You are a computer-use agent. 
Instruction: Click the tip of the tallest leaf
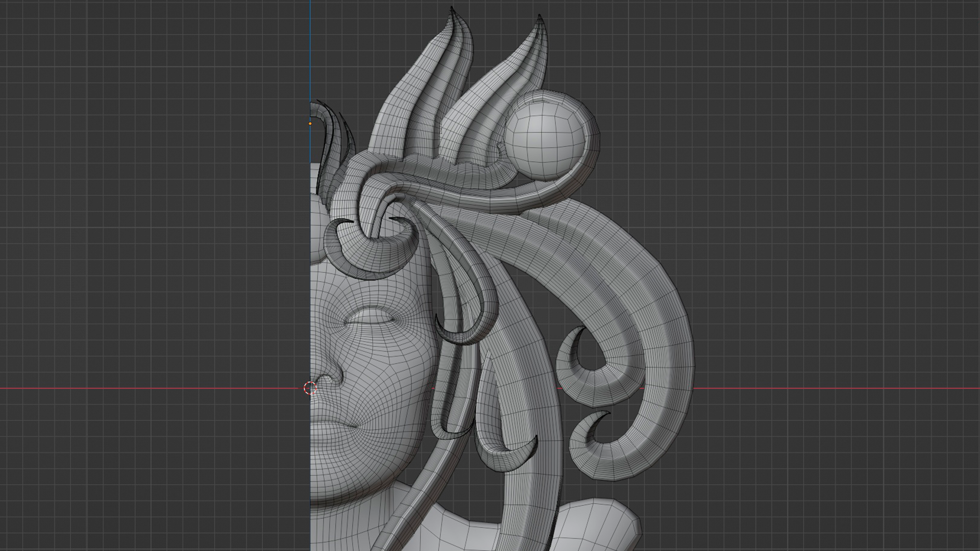[452, 9]
